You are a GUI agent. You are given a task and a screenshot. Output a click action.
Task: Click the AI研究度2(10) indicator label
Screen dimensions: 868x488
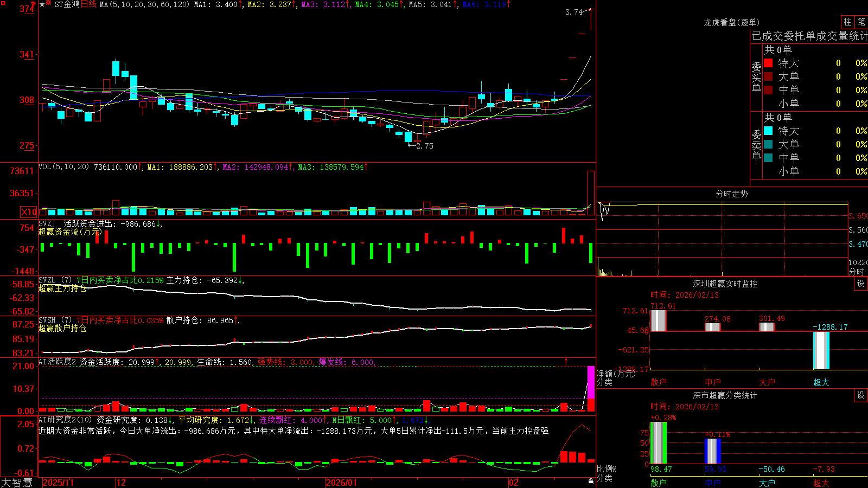coord(66,420)
